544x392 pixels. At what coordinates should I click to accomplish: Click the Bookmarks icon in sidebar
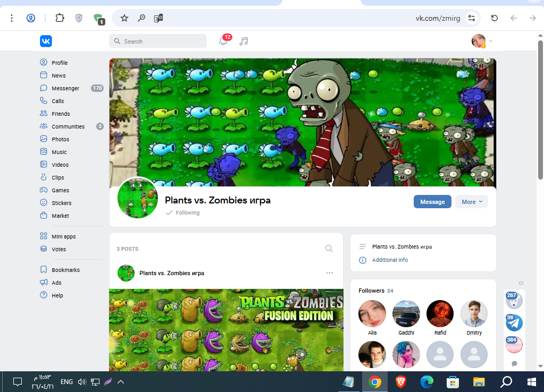pyautogui.click(x=44, y=269)
